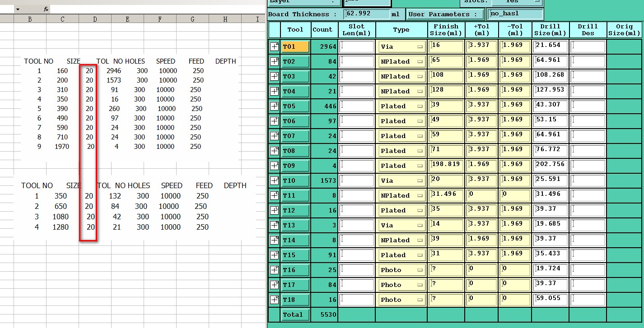Click the Excel cell containing 1280
This screenshot has height=328, width=644.
click(x=61, y=227)
